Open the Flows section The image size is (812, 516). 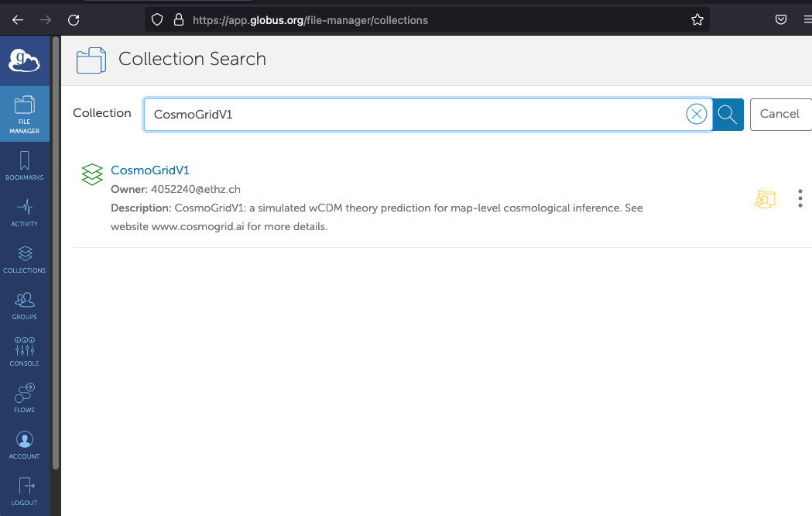(24, 398)
